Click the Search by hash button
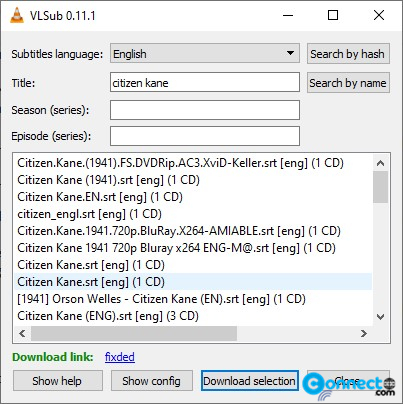Screen dimensions: 403x404 [348, 53]
